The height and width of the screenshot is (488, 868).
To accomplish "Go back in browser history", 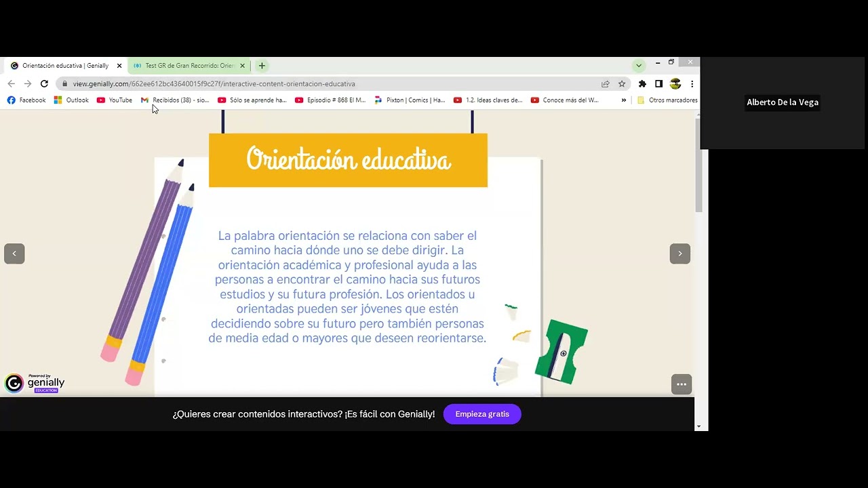I will (11, 84).
